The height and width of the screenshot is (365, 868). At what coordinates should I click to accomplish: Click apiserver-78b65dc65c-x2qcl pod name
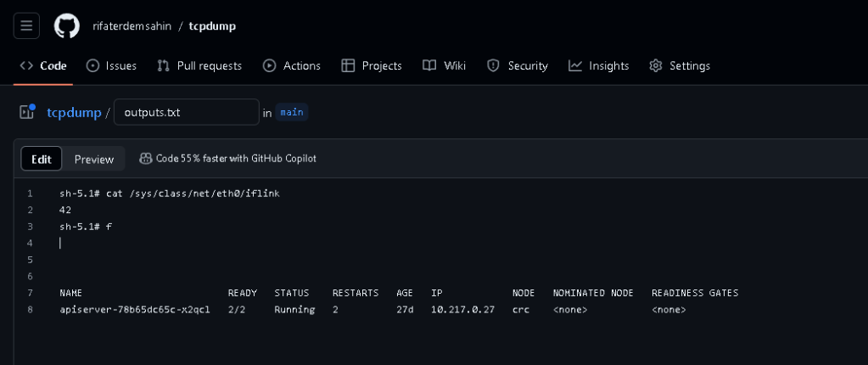tap(135, 310)
